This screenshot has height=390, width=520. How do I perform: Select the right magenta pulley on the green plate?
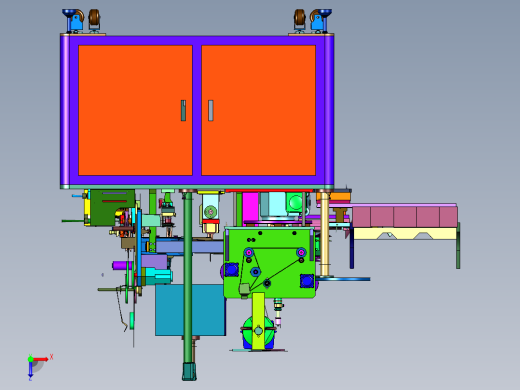tap(301, 253)
